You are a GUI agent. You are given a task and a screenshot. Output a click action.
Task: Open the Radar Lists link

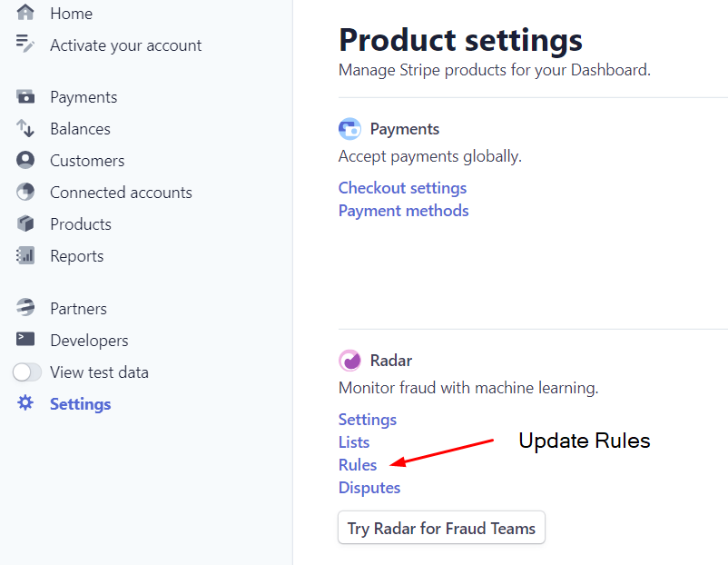pyautogui.click(x=354, y=441)
